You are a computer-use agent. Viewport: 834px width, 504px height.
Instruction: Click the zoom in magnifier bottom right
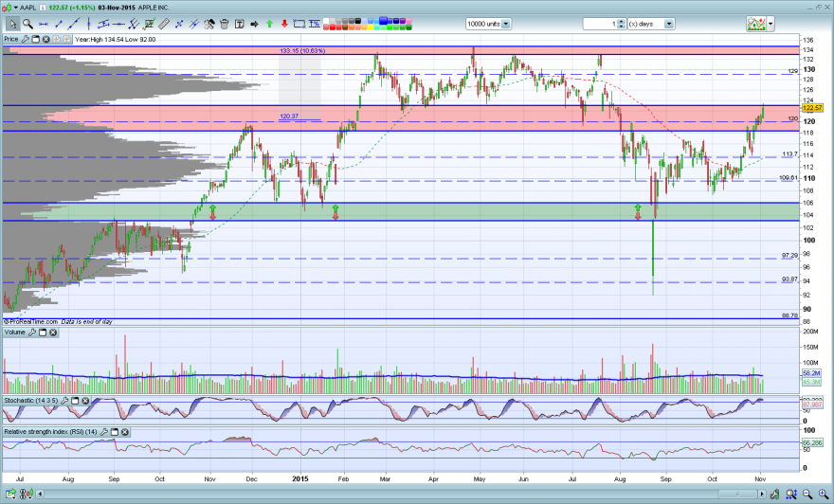click(824, 494)
